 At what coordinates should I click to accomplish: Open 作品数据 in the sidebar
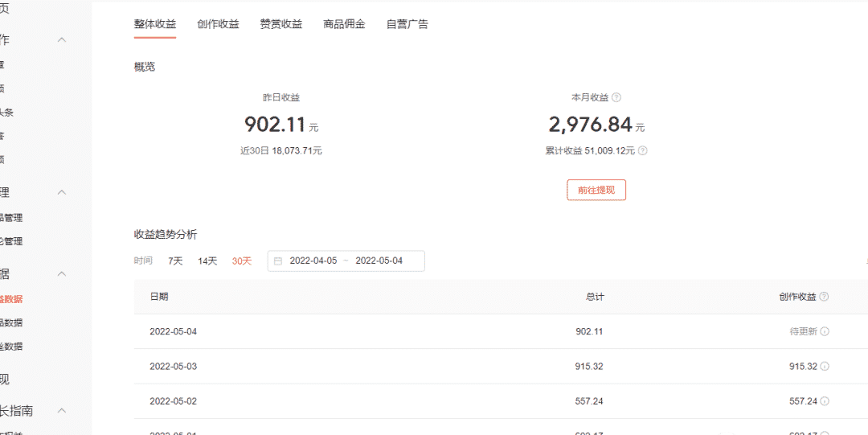[11, 323]
